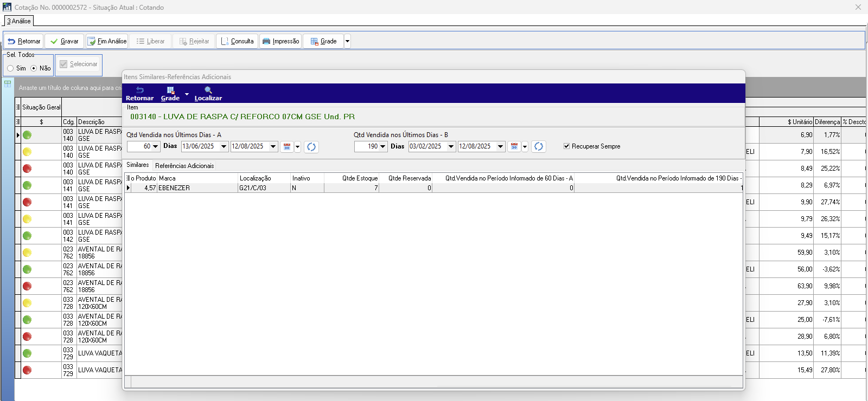Select the Não radio option
Screen dimensions: 868x401
pos(34,68)
